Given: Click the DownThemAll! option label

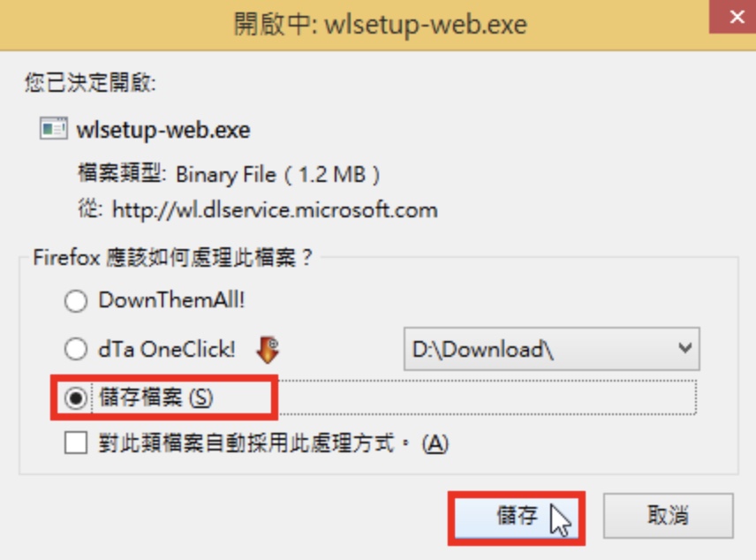Looking at the screenshot, I should tap(171, 300).
